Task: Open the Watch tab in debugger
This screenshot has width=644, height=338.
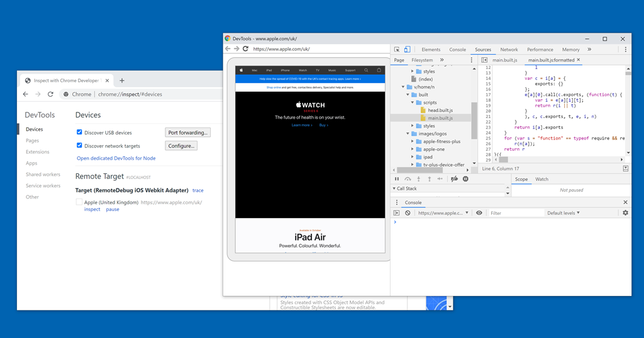Action: point(541,179)
